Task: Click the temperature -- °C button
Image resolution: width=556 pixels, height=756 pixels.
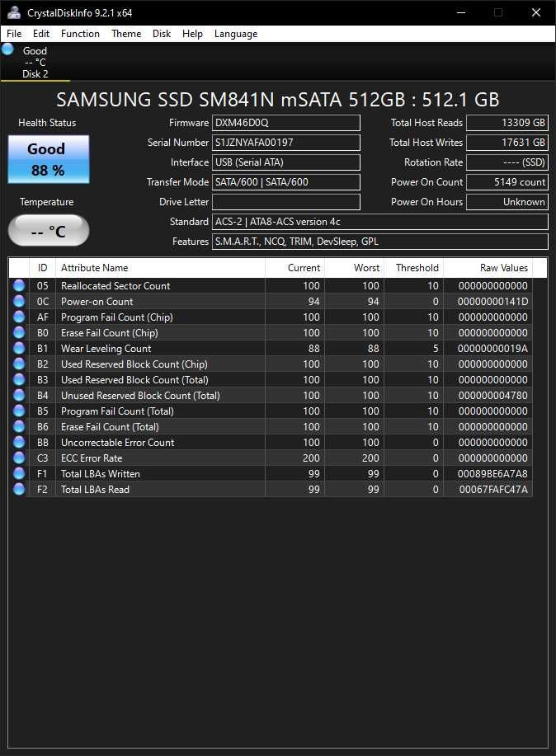Action: tap(49, 231)
